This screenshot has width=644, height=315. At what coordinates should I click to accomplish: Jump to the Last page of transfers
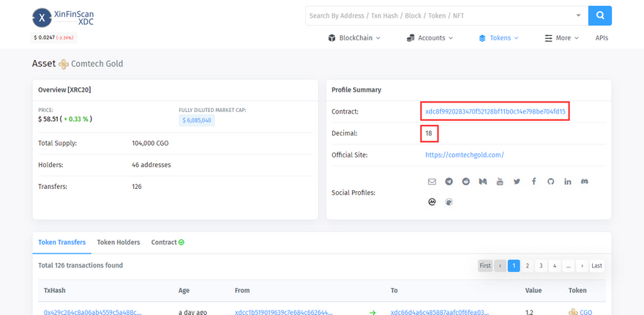pyautogui.click(x=596, y=266)
